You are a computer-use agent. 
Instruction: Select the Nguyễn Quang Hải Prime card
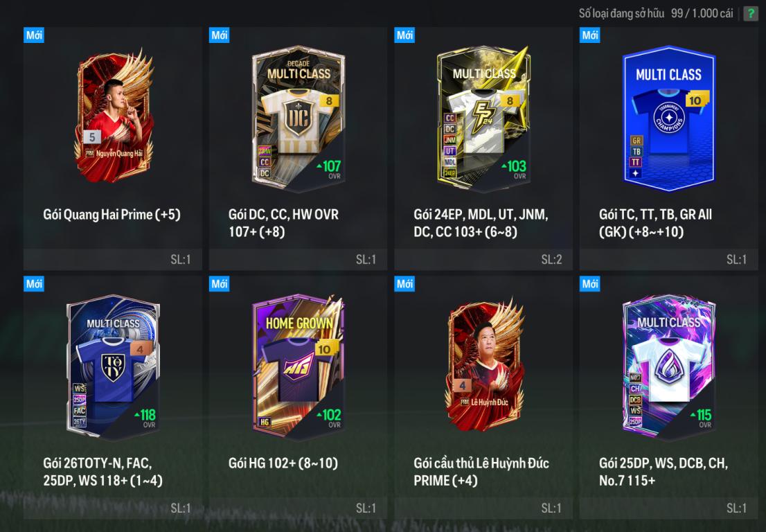click(x=114, y=116)
